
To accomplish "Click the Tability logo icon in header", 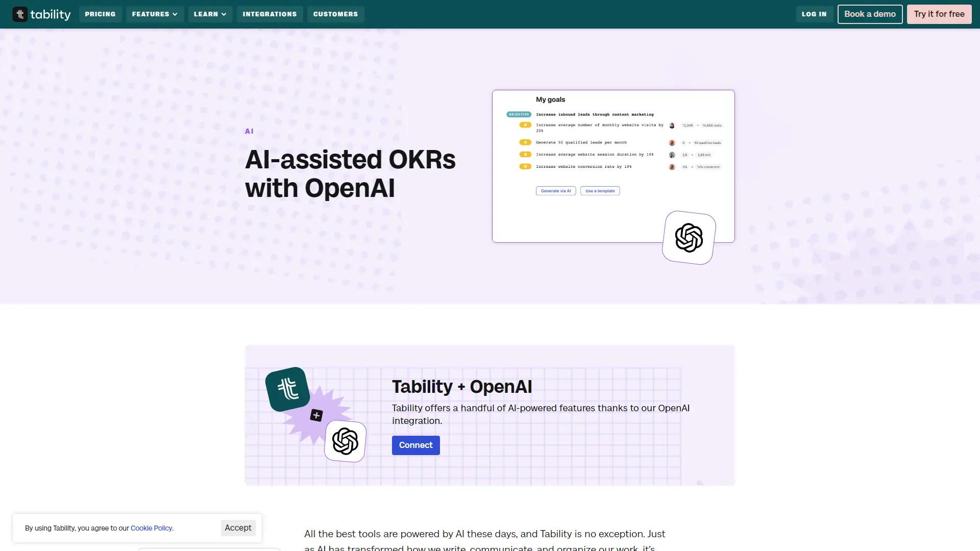I will click(x=20, y=14).
